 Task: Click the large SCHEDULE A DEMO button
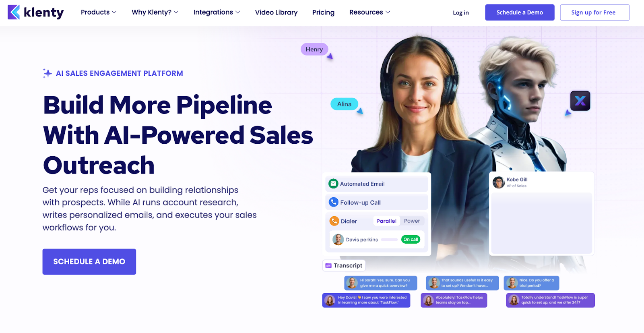point(89,262)
